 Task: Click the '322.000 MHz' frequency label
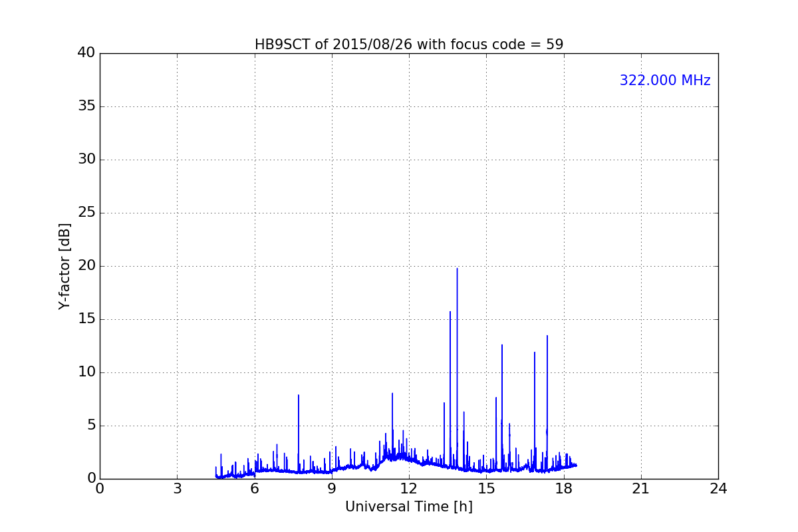click(665, 80)
